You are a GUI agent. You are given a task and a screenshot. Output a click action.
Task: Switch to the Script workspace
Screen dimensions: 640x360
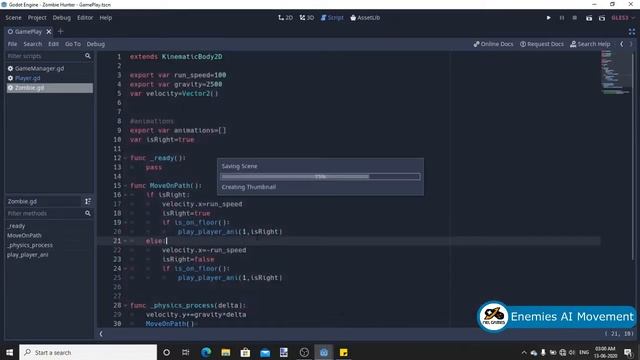tap(332, 18)
